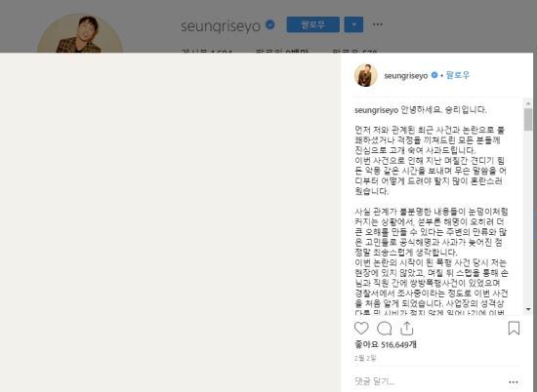Click the blue 팔로우 button in profile header
The height and width of the screenshot is (392, 537).
[313, 24]
